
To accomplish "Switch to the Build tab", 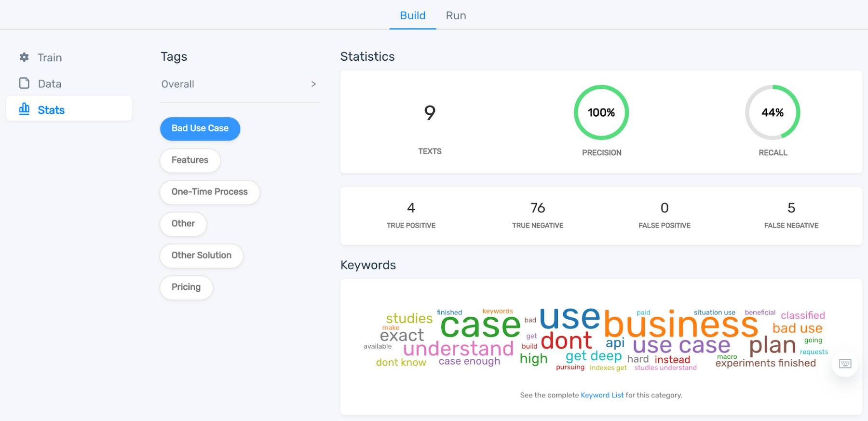I will click(413, 15).
